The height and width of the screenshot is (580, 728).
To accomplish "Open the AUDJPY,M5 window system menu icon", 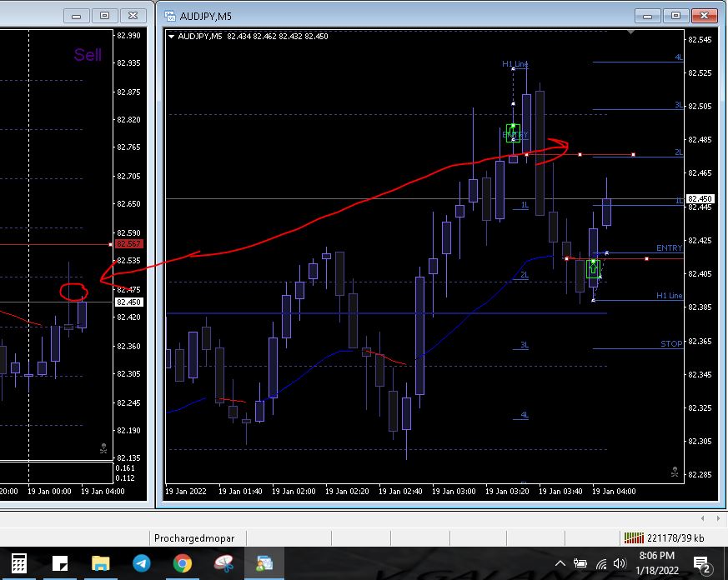I will click(x=170, y=16).
